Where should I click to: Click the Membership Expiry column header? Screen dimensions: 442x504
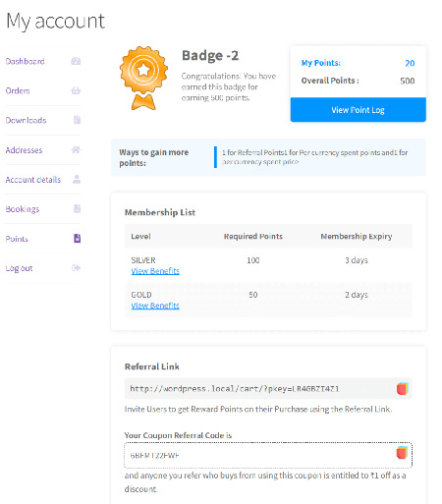[x=357, y=236]
